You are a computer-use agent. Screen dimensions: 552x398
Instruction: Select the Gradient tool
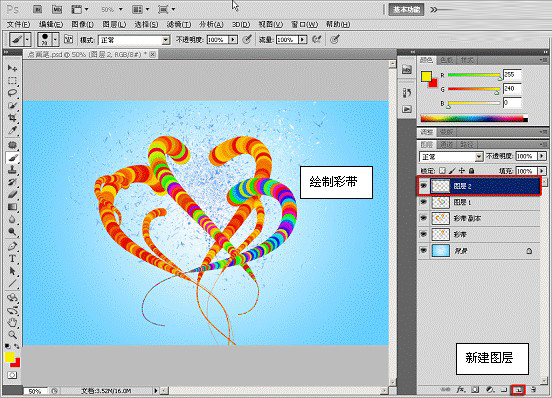[12, 207]
